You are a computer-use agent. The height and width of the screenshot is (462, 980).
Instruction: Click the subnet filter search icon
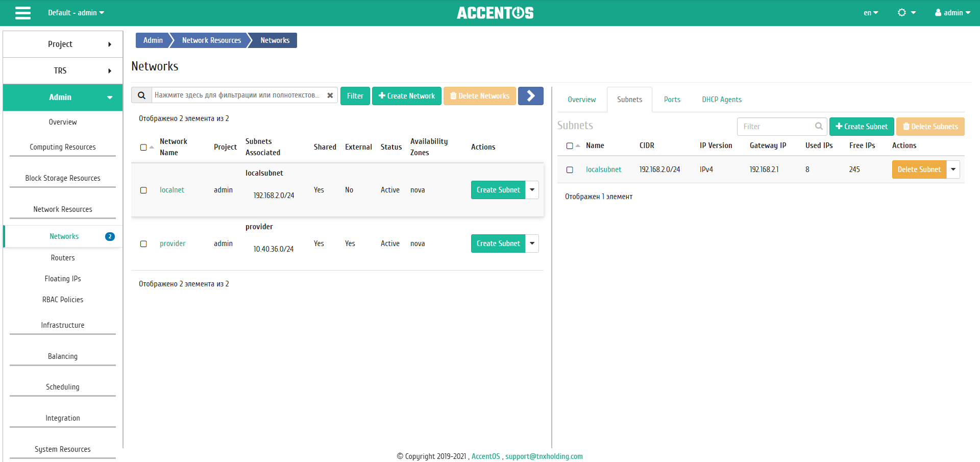(819, 126)
